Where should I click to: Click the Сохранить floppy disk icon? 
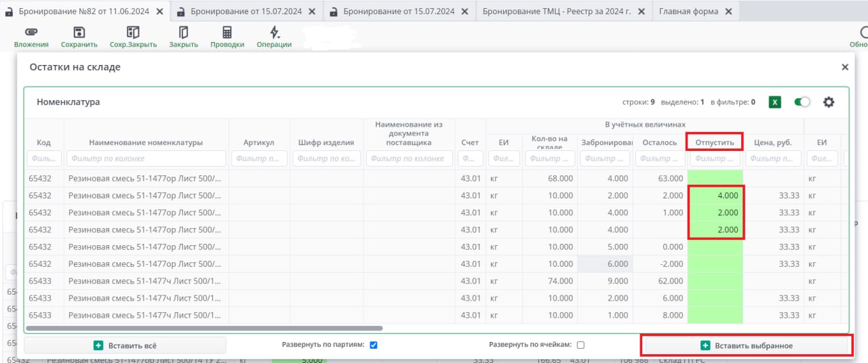tap(79, 33)
